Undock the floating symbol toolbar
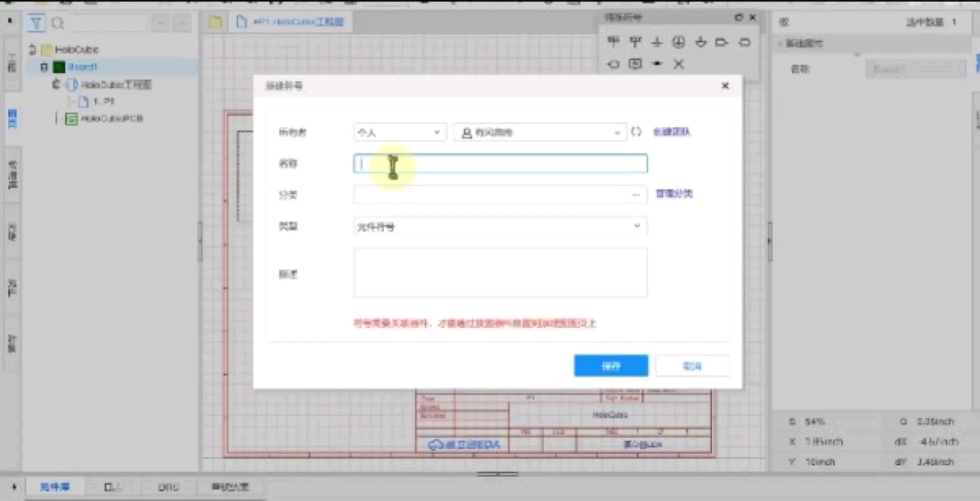This screenshot has height=501, width=980. (x=739, y=17)
